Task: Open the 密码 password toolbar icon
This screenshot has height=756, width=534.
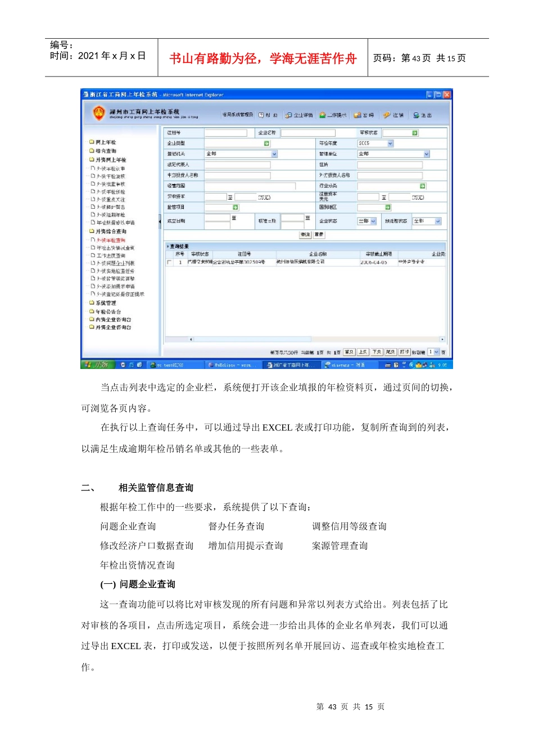Action: click(364, 115)
